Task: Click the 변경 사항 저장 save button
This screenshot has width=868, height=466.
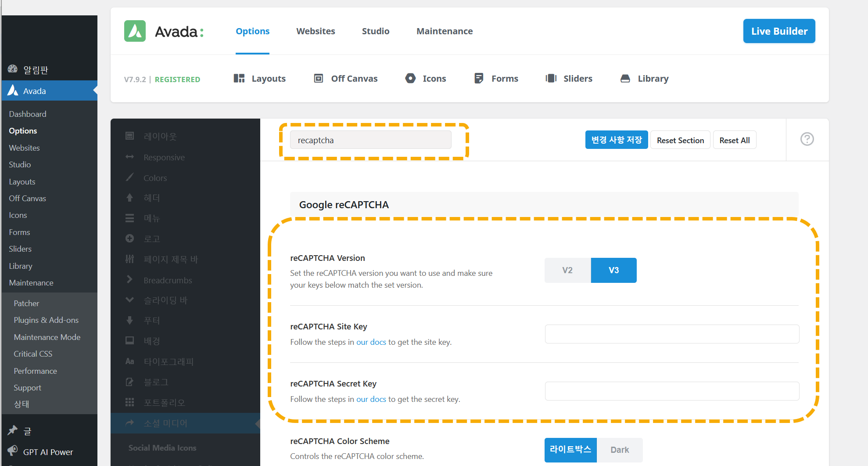Action: 617,140
